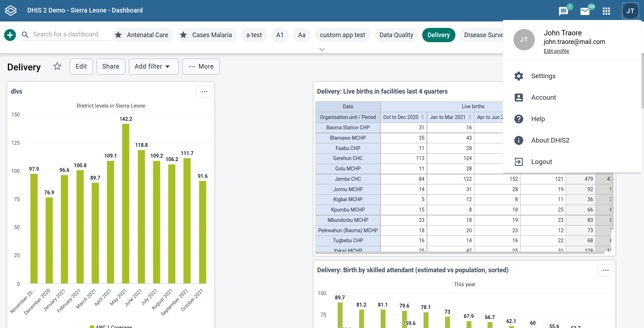
Task: Open the messages envelope icon
Action: 585,11
